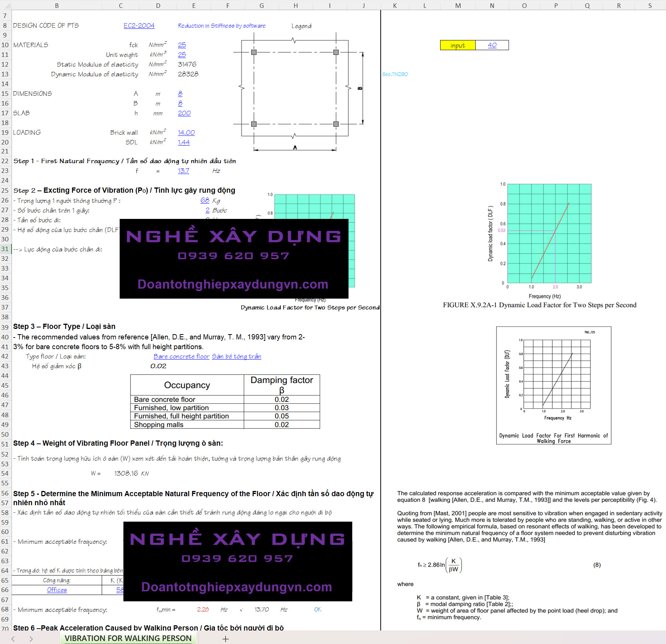This screenshot has width=666, height=644.
Task: Select column S header
Action: tap(650, 6)
